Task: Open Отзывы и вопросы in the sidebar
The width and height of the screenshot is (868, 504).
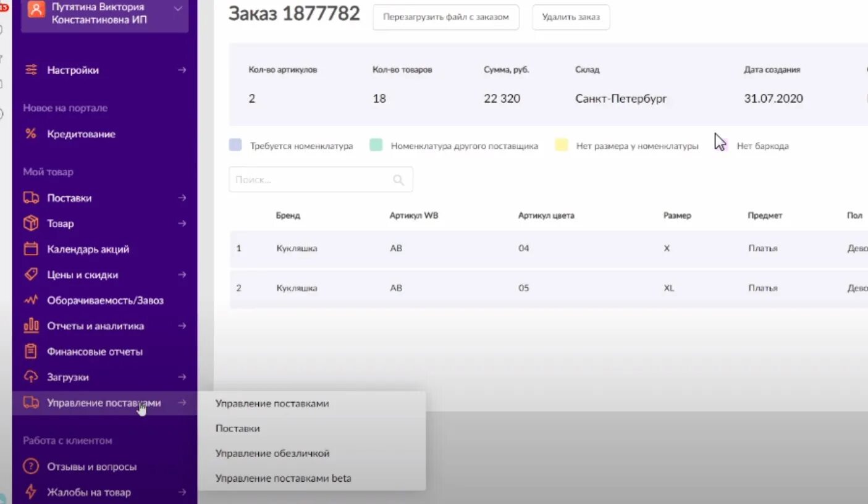Action: click(91, 467)
